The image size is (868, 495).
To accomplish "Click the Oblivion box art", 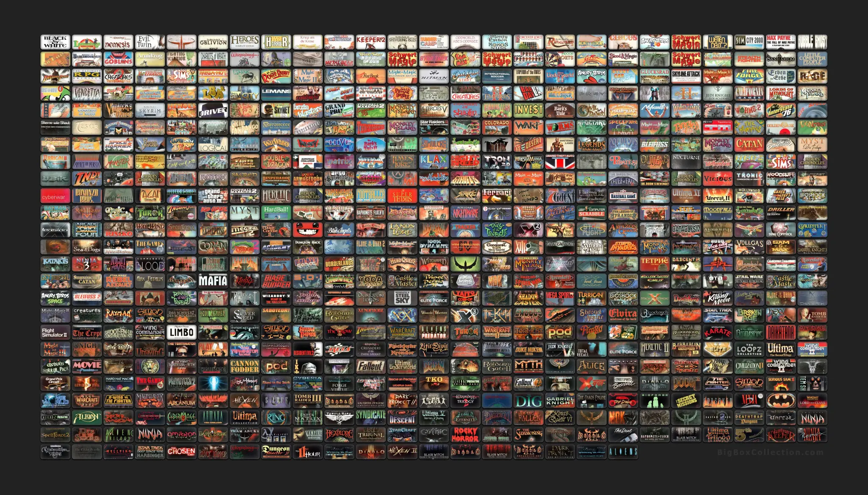I will pos(213,42).
